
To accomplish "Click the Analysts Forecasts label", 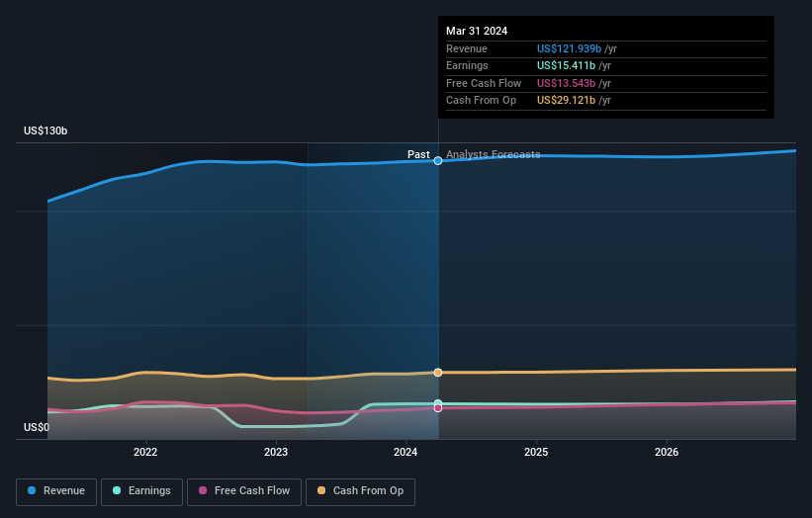I will click(493, 155).
